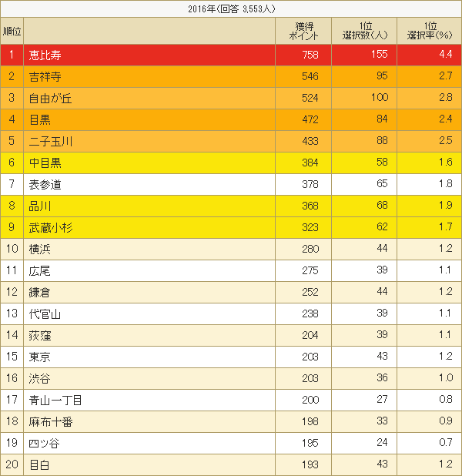Click the 荻窪 station name

coord(40,335)
